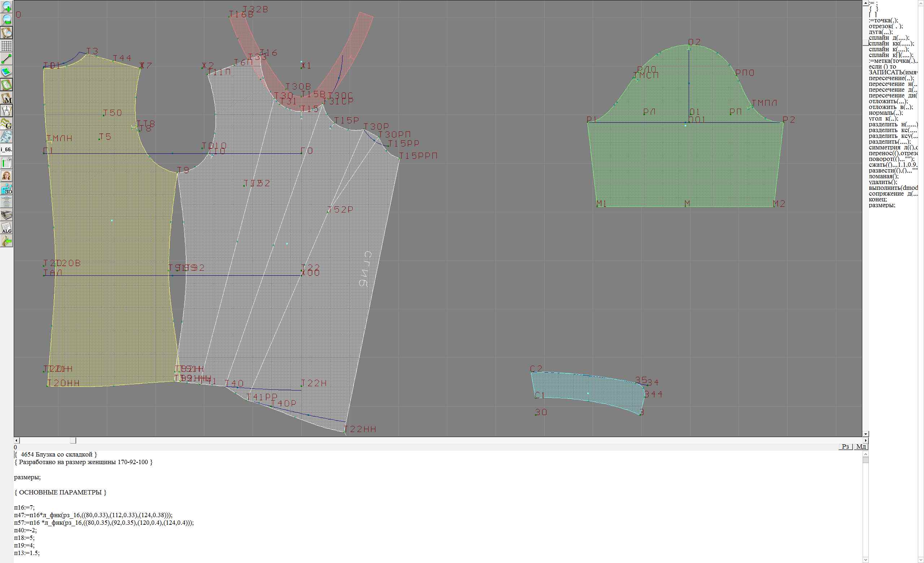Screen dimensions: 924x563
Task: Select the line segment tool icon
Action: point(7,59)
